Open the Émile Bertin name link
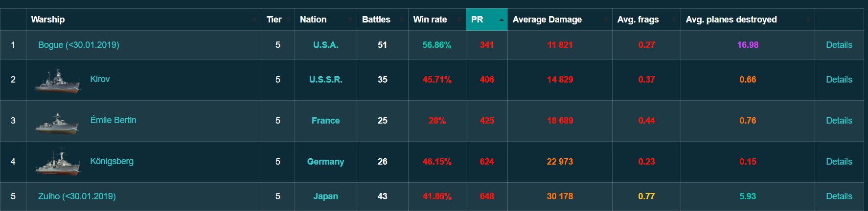 click(x=113, y=120)
